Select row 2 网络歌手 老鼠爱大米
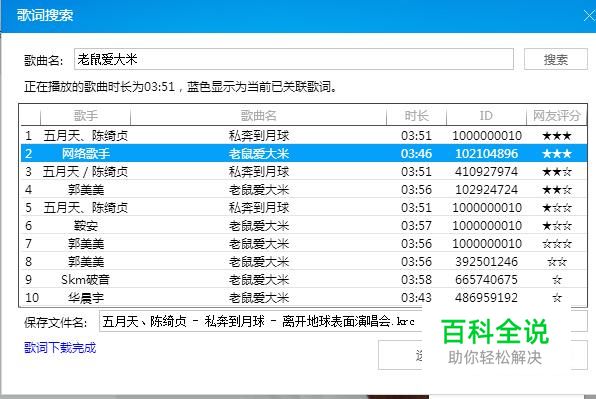This screenshot has height=399, width=596. [x=304, y=154]
